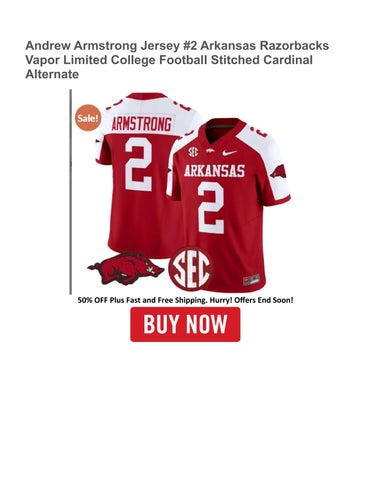Click the tiny hog emblem below collar

coord(210,151)
